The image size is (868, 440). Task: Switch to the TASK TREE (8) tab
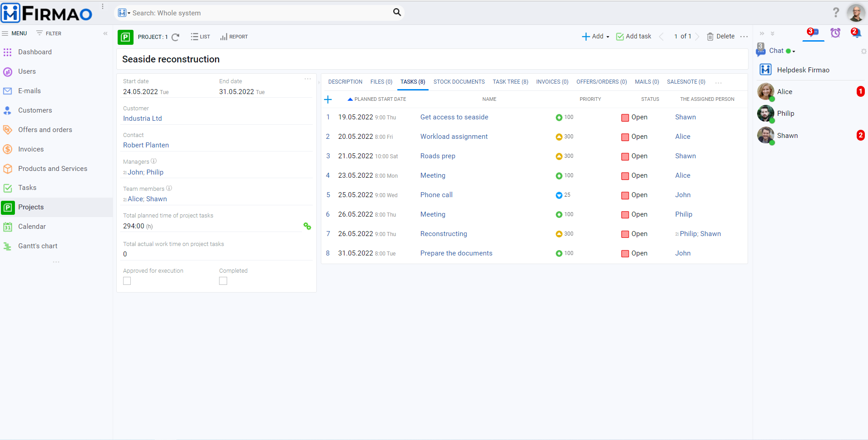pyautogui.click(x=510, y=82)
